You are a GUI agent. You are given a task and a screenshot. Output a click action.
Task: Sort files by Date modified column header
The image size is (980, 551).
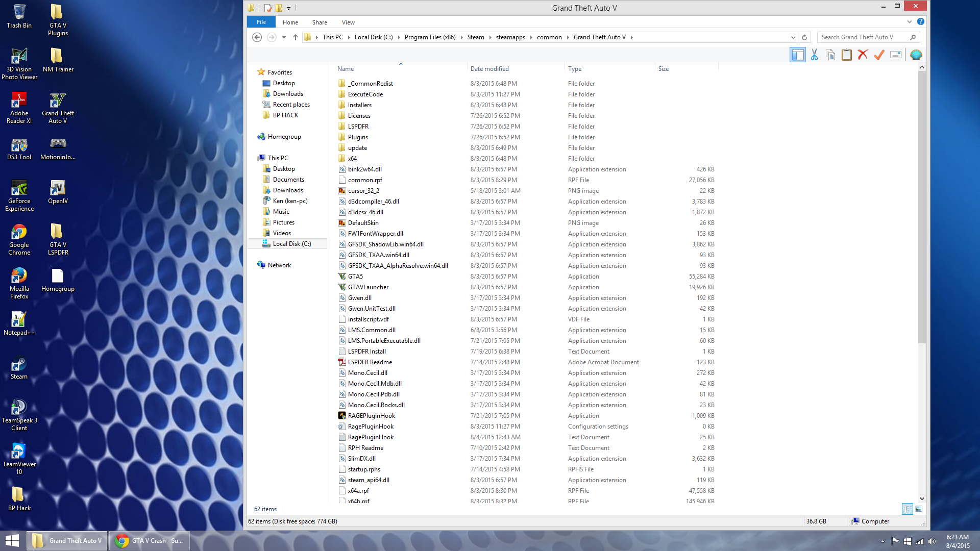pyautogui.click(x=489, y=69)
